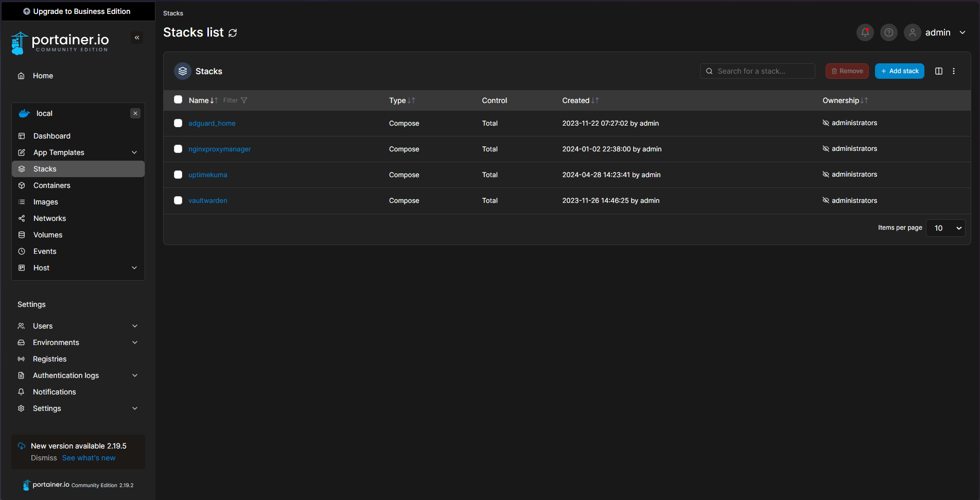Click Upgrade to Business Edition
This screenshot has height=500, width=980.
click(x=77, y=11)
